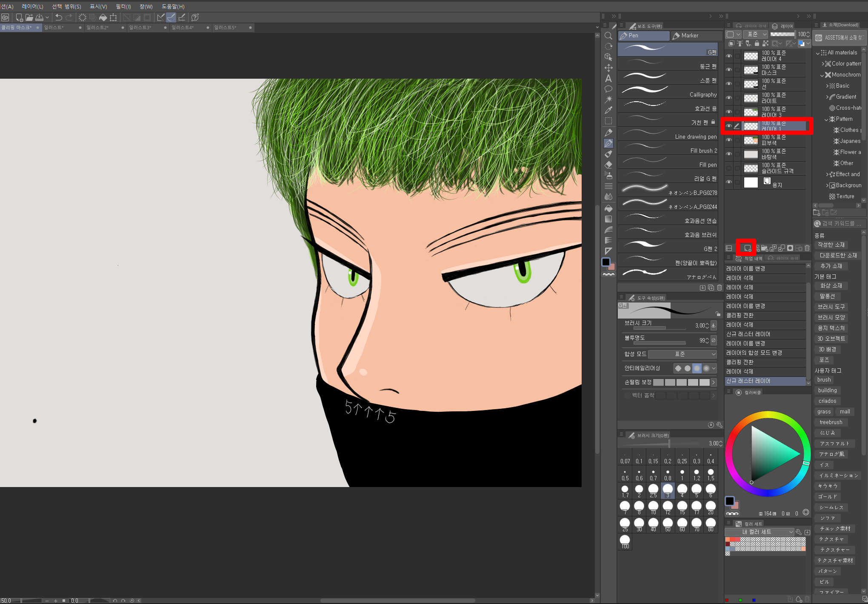
Task: Choose the Text tool
Action: click(608, 78)
